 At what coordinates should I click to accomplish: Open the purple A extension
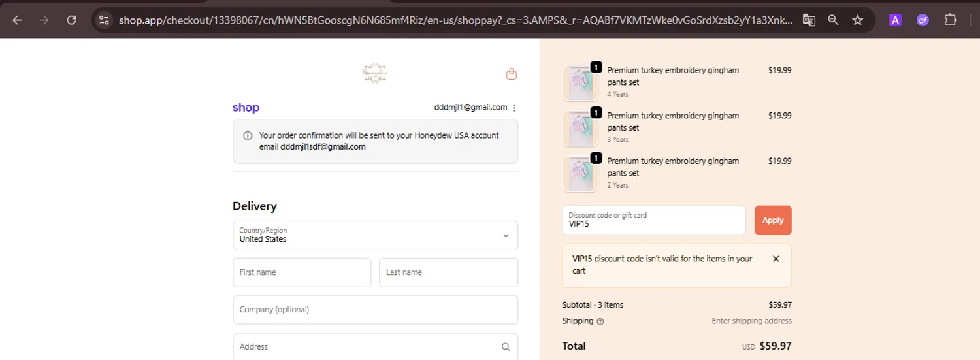point(895,20)
